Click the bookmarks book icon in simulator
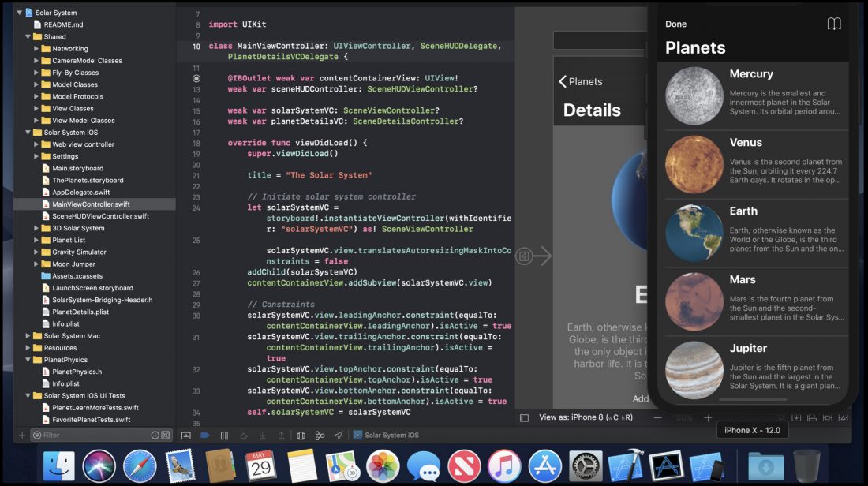 tap(834, 24)
